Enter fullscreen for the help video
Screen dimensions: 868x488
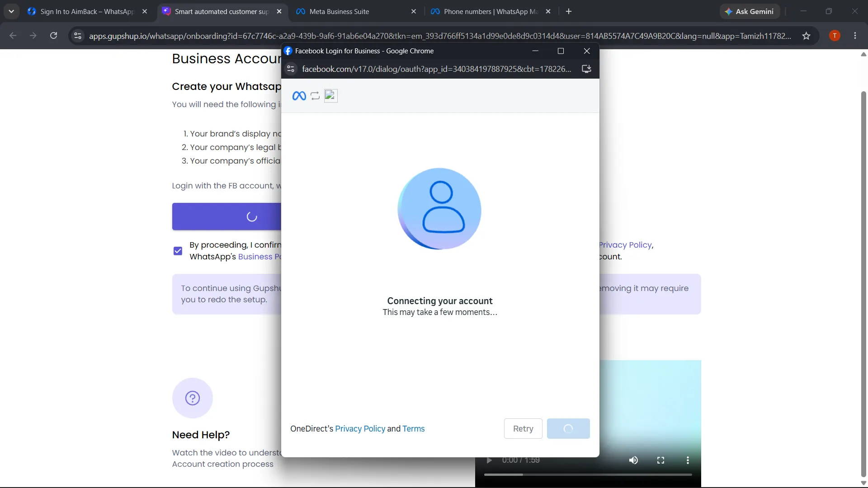click(660, 460)
